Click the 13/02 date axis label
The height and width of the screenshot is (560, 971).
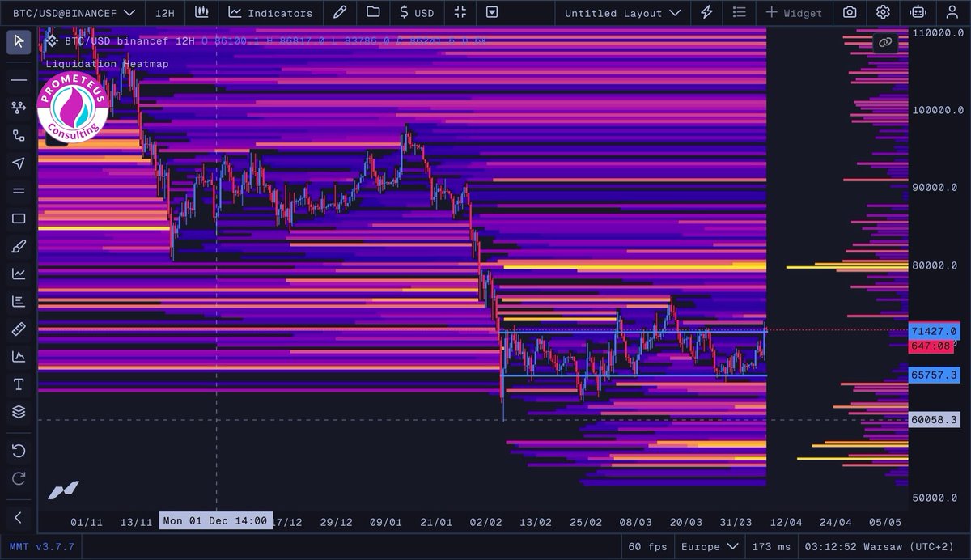[536, 522]
